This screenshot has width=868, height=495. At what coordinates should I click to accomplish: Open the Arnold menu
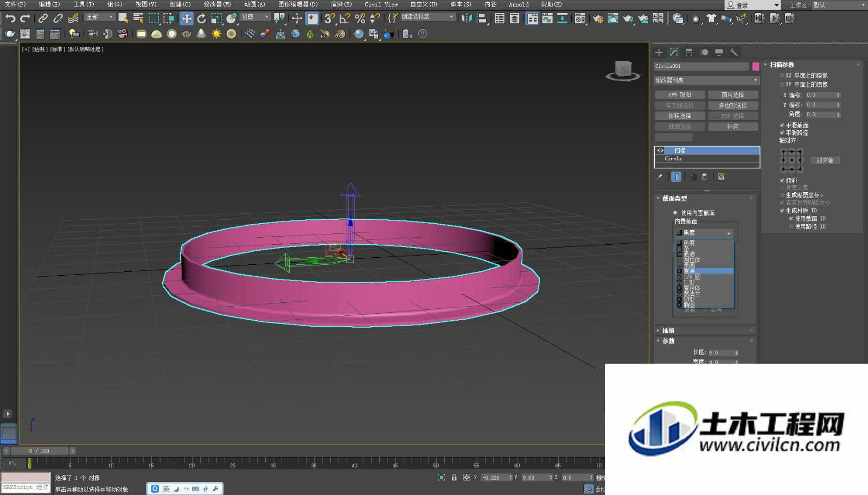coord(519,4)
